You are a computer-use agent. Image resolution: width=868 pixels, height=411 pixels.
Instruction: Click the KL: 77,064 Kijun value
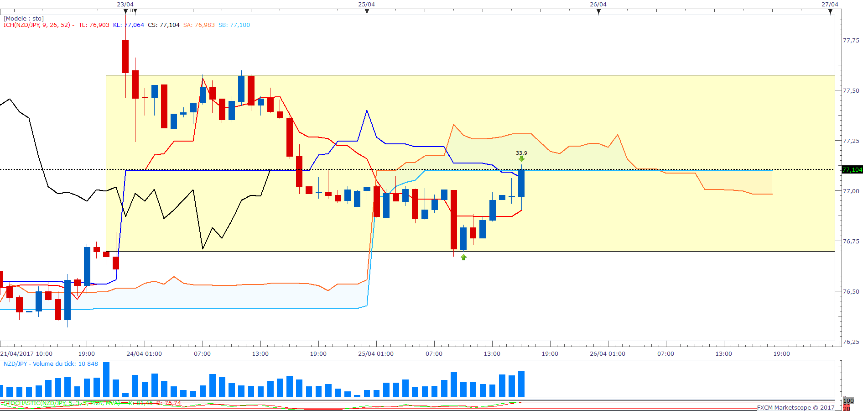pyautogui.click(x=128, y=25)
